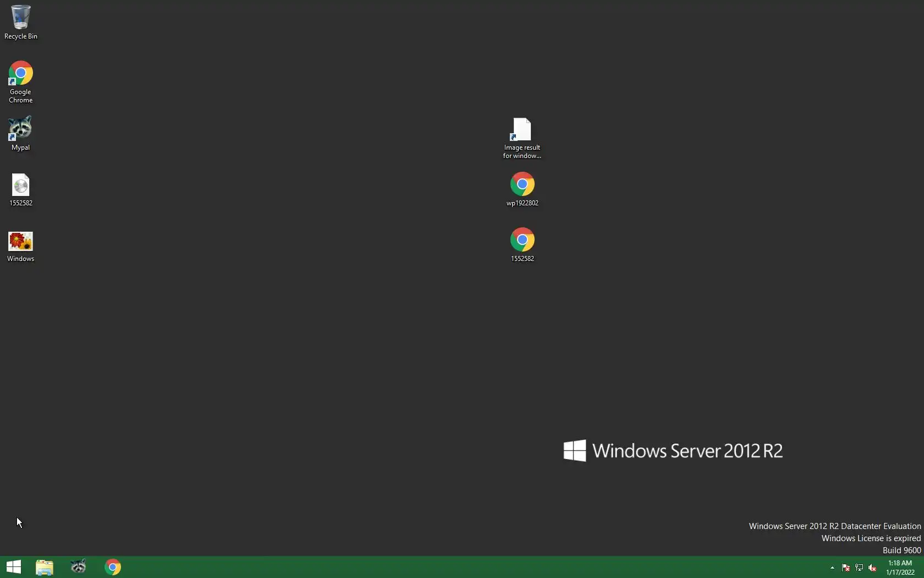Show hidden system tray icons

[832, 568]
